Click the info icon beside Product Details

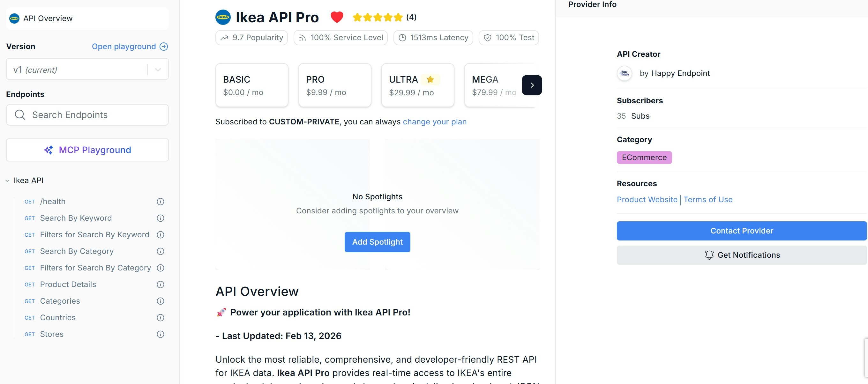[x=160, y=284]
